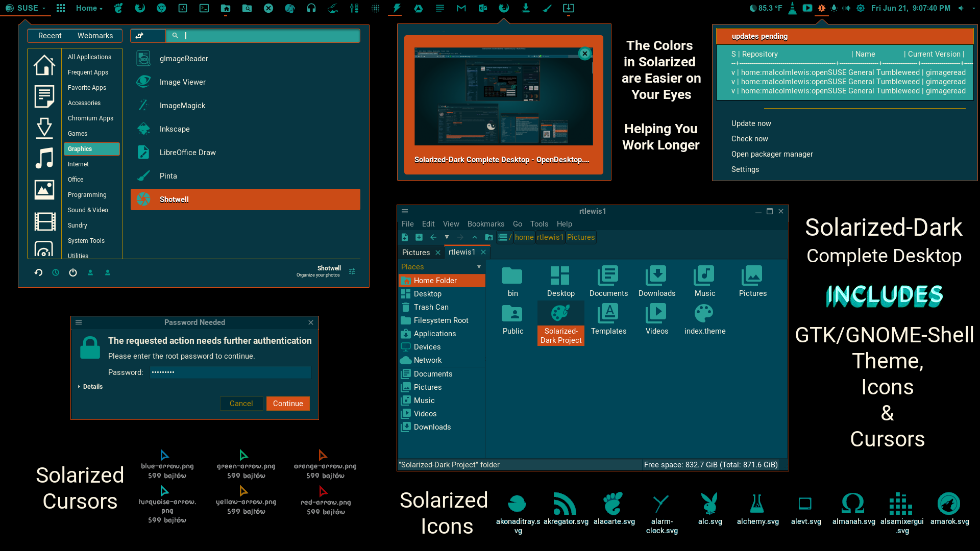Image resolution: width=980 pixels, height=551 pixels.
Task: Click the view-switch arrows icon beside the search box
Action: click(139, 36)
